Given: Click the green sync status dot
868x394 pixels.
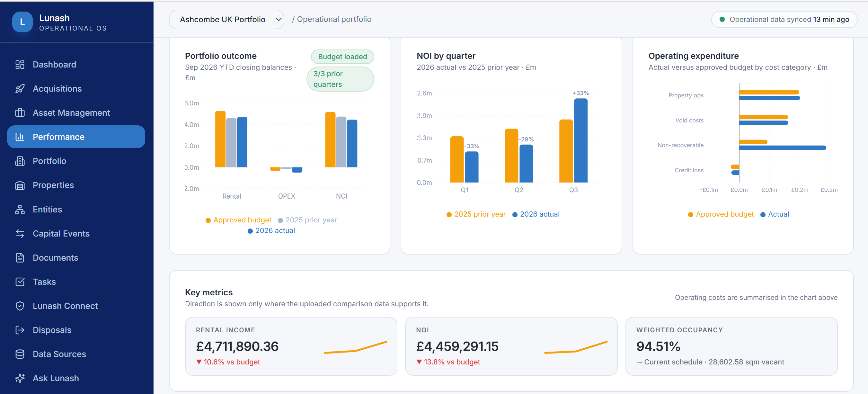Looking at the screenshot, I should click(722, 20).
